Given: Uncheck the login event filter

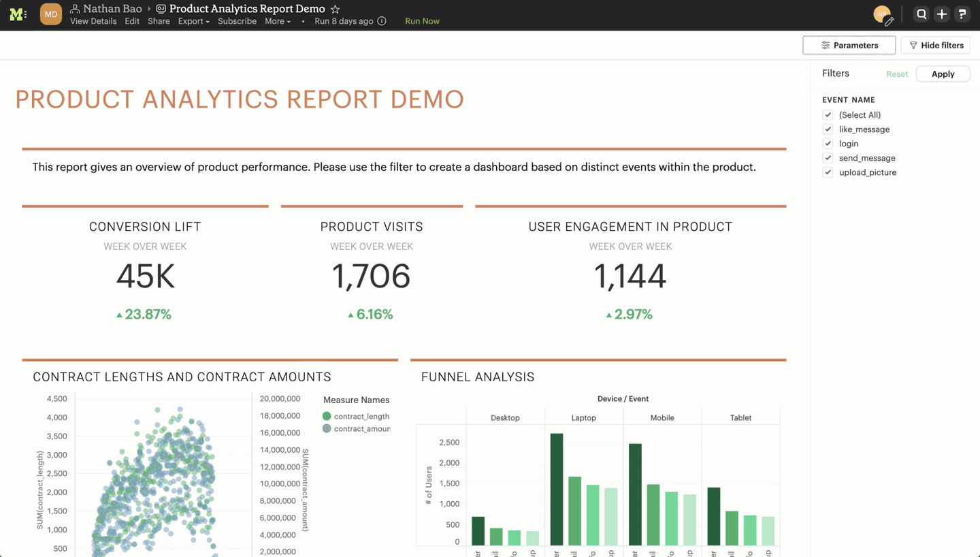Looking at the screenshot, I should 828,144.
